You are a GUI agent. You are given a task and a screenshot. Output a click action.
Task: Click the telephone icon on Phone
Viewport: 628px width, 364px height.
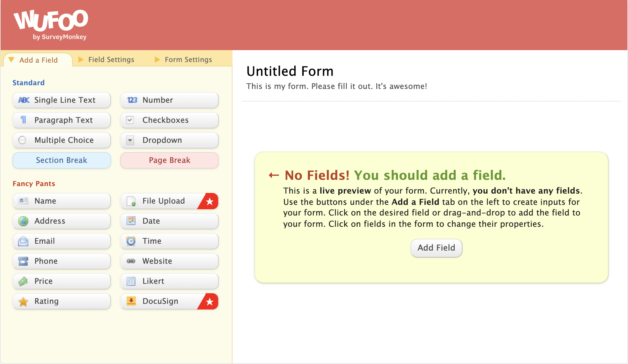coord(23,261)
